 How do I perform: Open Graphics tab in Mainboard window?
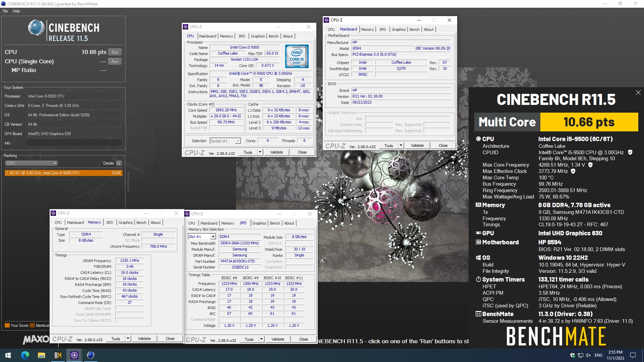pyautogui.click(x=398, y=29)
